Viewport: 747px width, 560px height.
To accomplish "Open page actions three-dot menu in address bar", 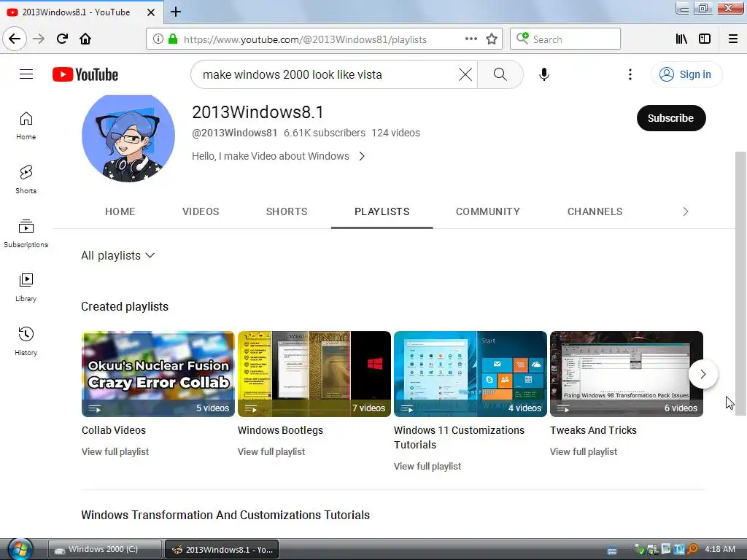I will [x=471, y=39].
